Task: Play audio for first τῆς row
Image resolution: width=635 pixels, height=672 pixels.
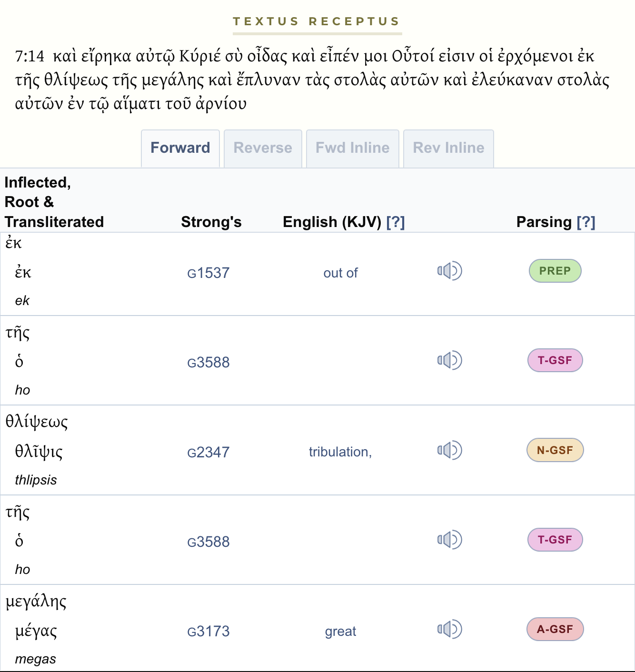Action: (450, 360)
